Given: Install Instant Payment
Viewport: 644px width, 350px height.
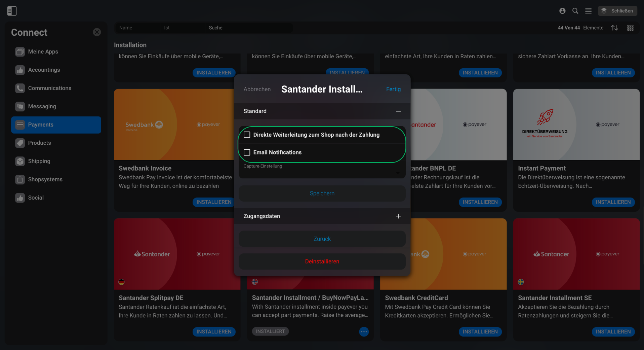Looking at the screenshot, I should click(613, 202).
